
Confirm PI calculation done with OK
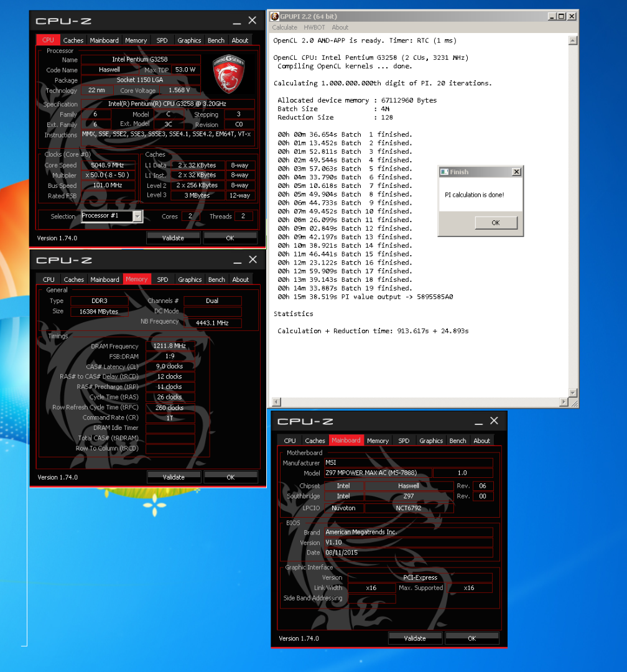click(x=496, y=223)
